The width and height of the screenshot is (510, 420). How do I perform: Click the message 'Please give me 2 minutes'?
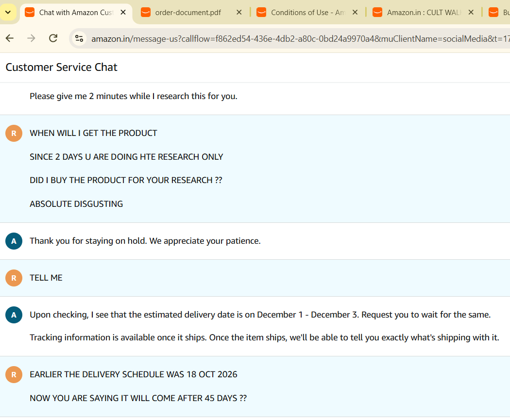134,96
